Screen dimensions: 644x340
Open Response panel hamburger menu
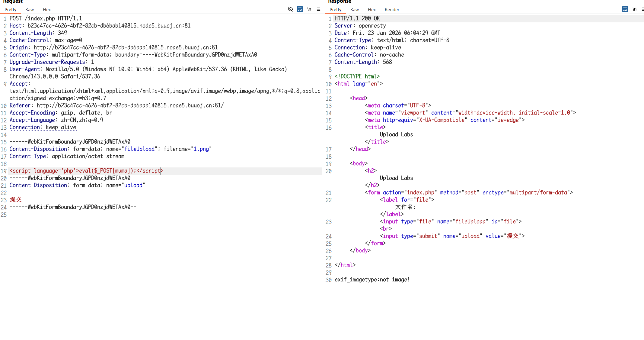[642, 9]
